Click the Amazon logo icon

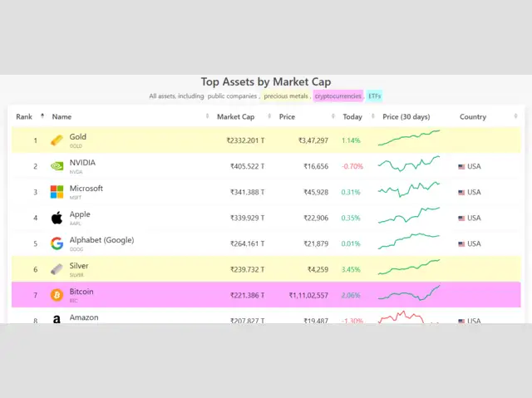tap(57, 319)
